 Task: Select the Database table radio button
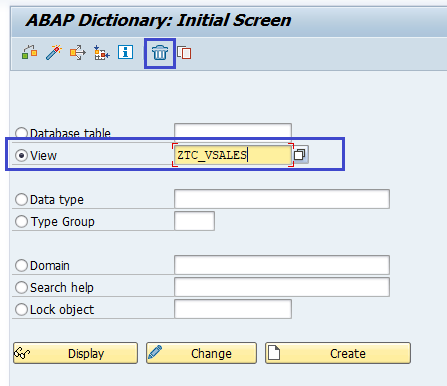coord(21,133)
